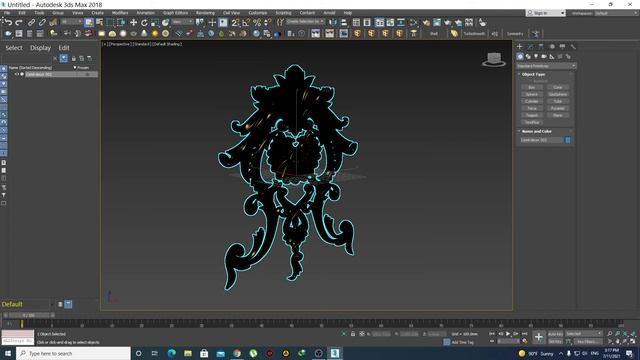Image resolution: width=640 pixels, height=360 pixels.
Task: Select the Unlink Selection tool
Action: click(x=42, y=22)
